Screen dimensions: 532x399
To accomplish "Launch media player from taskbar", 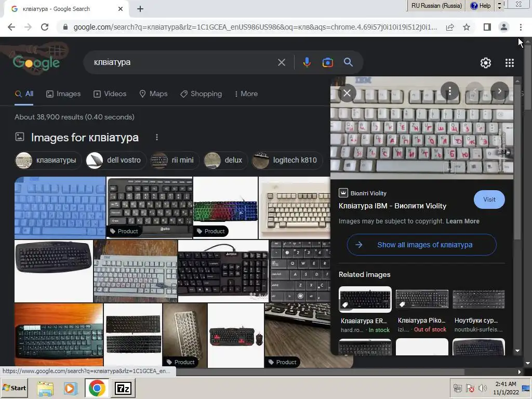I will click(70, 388).
